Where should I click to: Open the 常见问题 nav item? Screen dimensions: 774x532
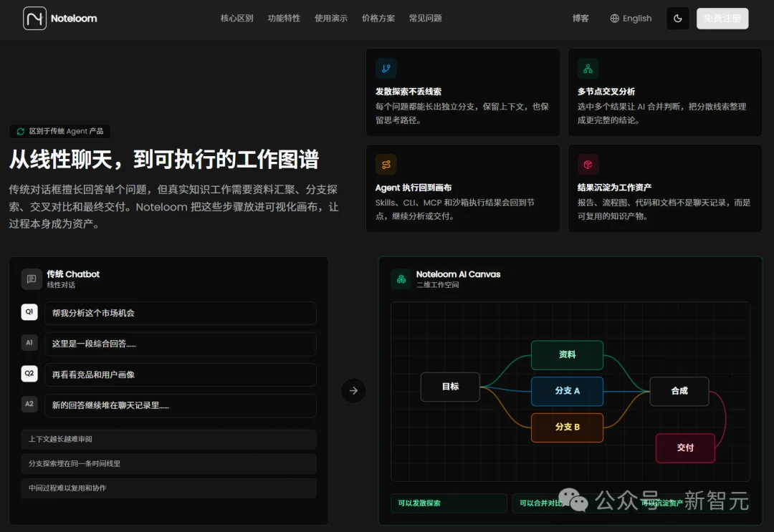click(426, 18)
